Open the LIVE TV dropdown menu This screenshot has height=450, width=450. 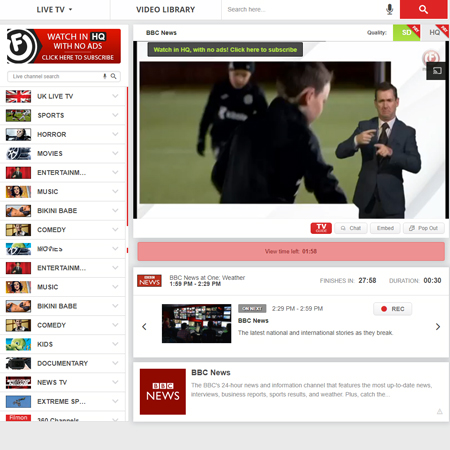54,10
